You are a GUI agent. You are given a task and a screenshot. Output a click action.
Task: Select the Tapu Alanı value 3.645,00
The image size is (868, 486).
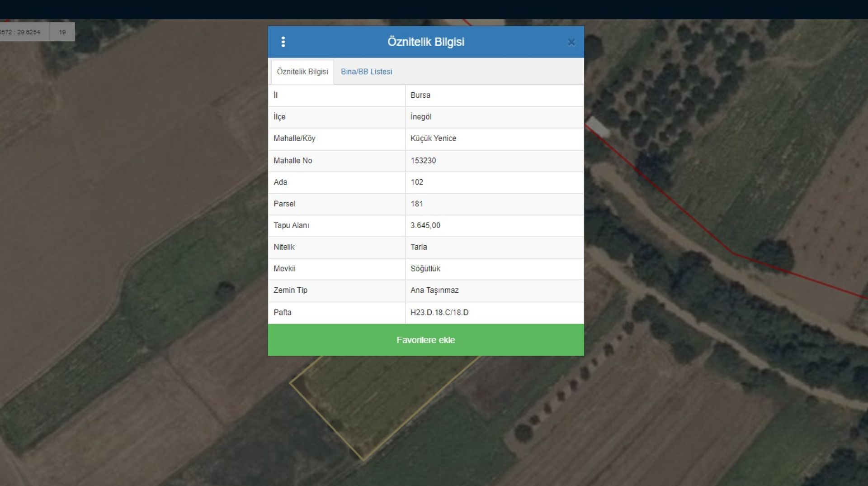tap(425, 225)
